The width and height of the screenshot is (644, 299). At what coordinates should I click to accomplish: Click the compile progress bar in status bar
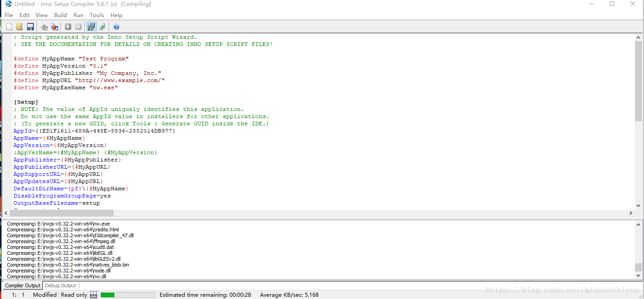click(x=128, y=294)
